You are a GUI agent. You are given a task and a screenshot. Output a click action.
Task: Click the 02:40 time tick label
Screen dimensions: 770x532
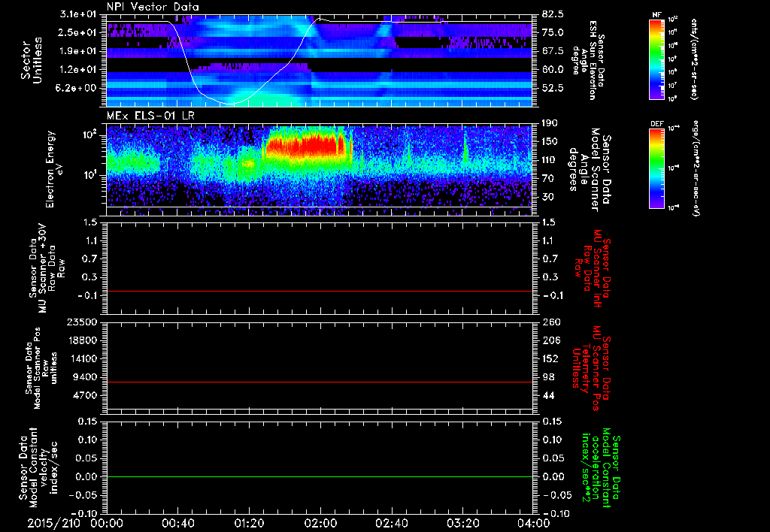pos(391,523)
